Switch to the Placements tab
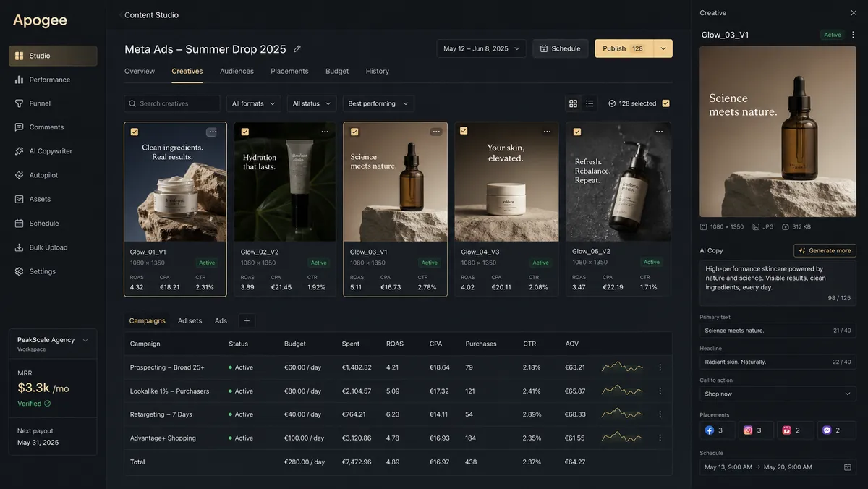 pyautogui.click(x=289, y=71)
